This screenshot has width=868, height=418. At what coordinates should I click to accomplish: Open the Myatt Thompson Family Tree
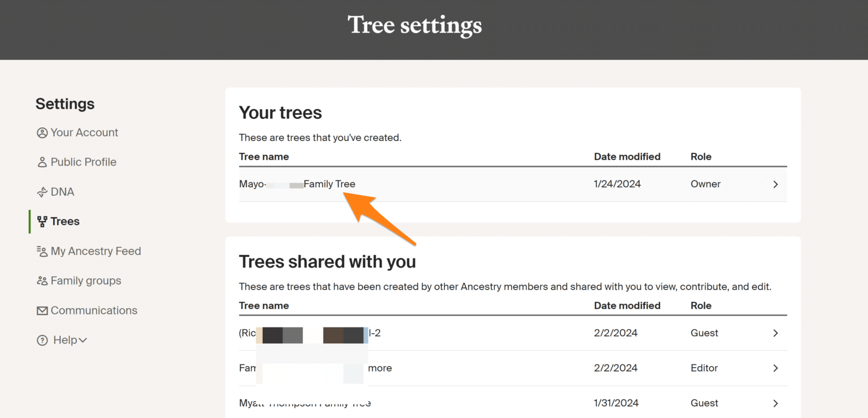click(304, 403)
